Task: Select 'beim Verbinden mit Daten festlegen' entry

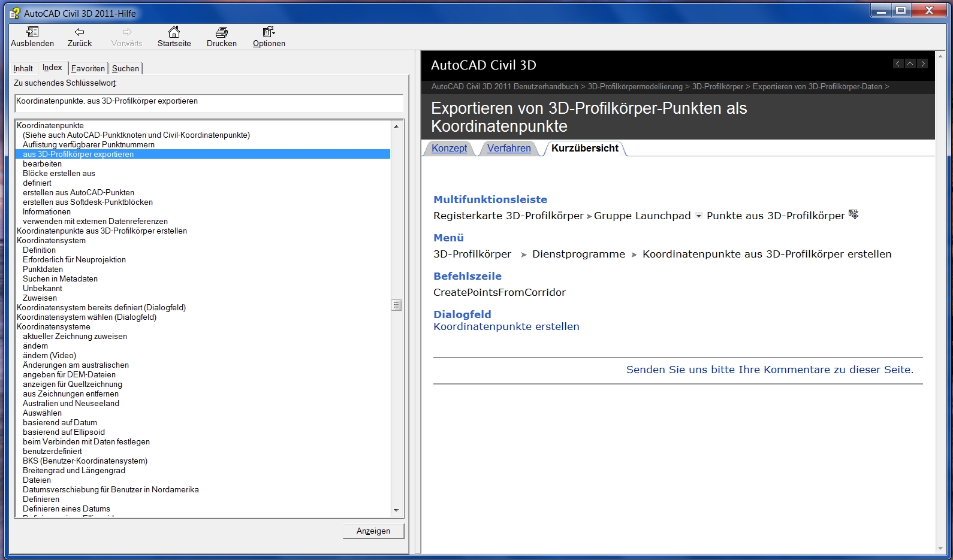Action: (x=86, y=441)
